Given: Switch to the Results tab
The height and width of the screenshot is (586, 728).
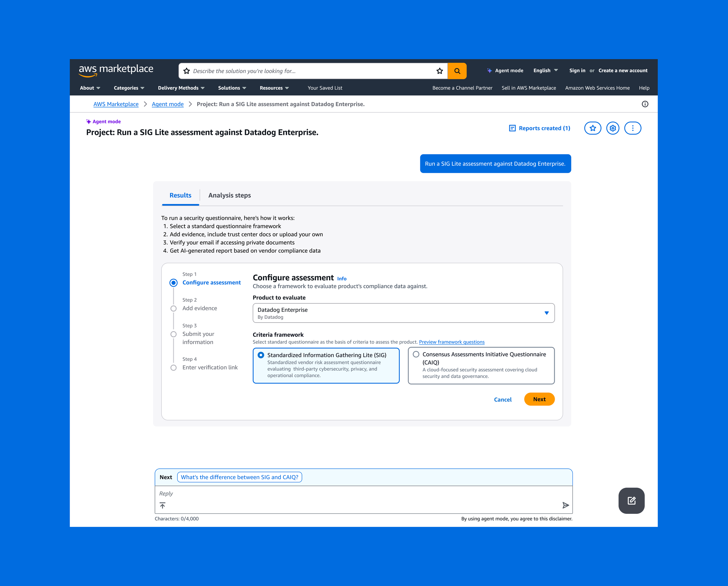Looking at the screenshot, I should [180, 195].
